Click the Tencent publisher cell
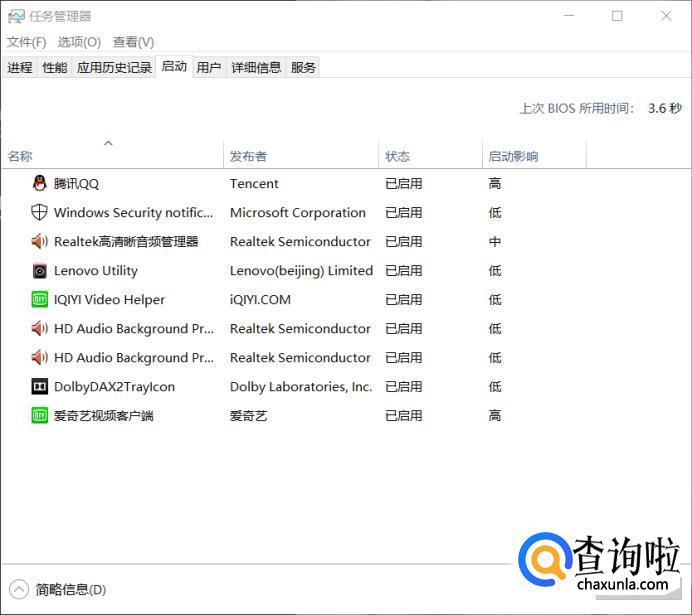Image resolution: width=692 pixels, height=615 pixels. [254, 184]
